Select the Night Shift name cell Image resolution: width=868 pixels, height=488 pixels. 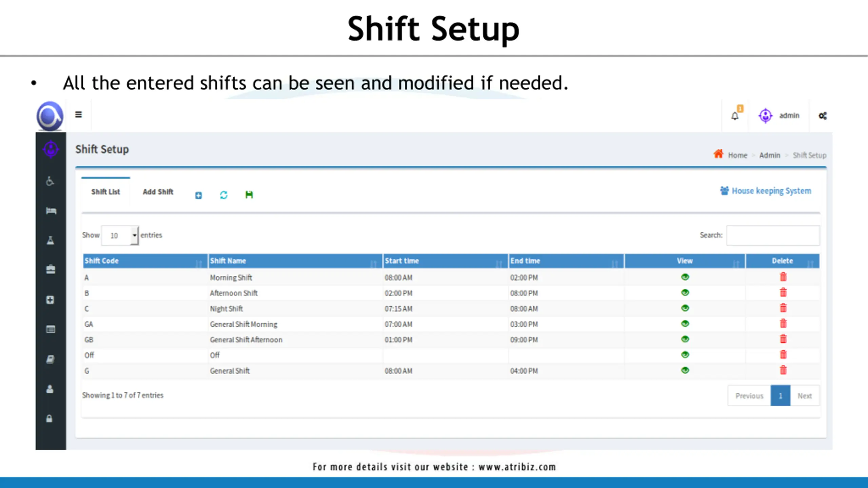coord(295,308)
